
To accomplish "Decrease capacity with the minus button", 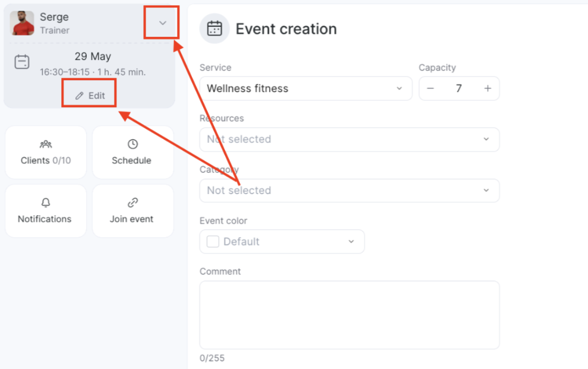I will click(x=431, y=88).
